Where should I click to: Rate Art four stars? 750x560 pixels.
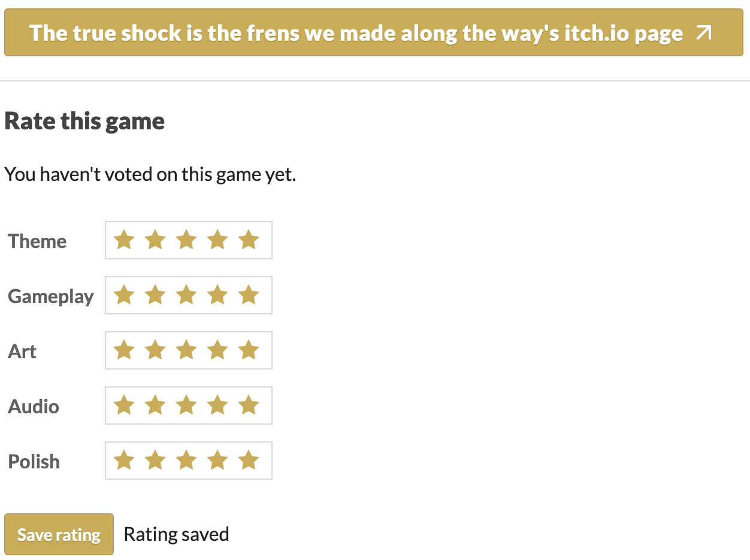[217, 350]
